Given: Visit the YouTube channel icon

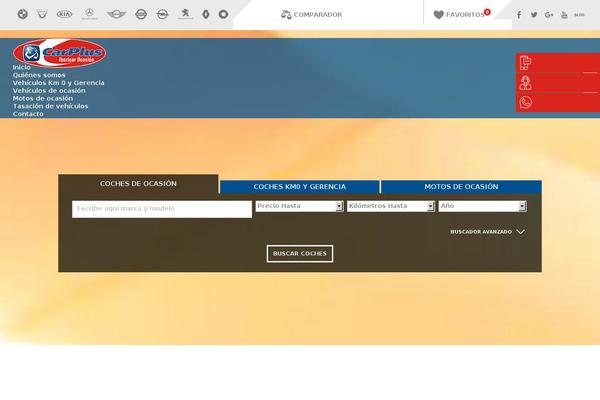Looking at the screenshot, I should [564, 15].
